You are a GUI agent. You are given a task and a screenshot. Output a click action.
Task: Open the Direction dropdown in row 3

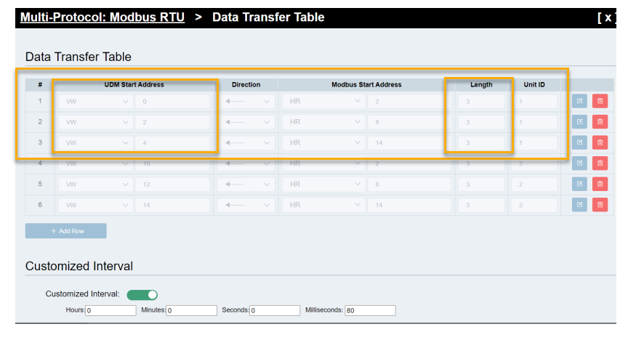click(x=246, y=143)
